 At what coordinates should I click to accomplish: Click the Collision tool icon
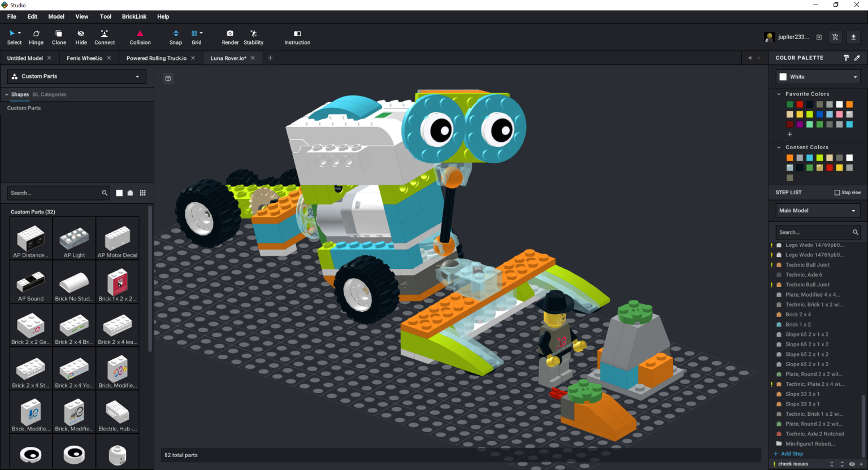point(140,37)
